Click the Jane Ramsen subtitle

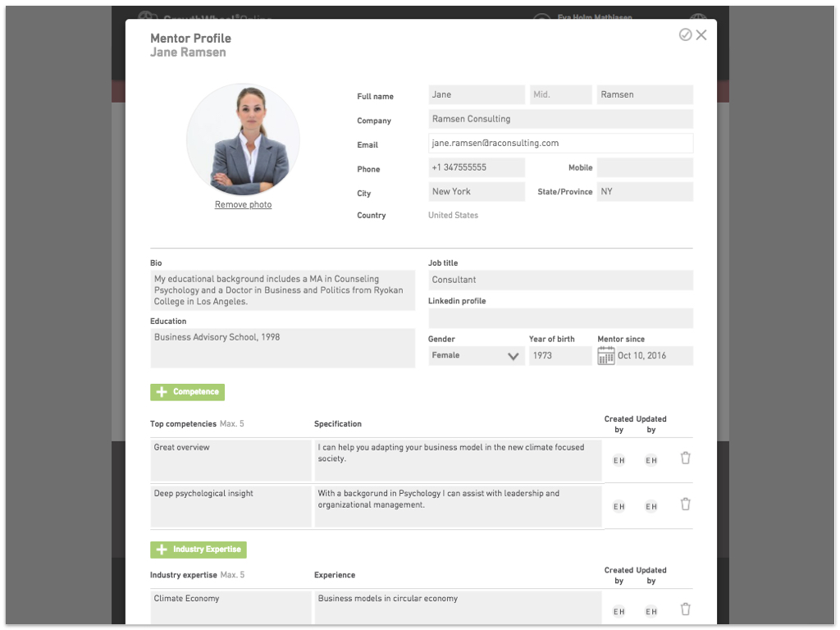tap(188, 52)
